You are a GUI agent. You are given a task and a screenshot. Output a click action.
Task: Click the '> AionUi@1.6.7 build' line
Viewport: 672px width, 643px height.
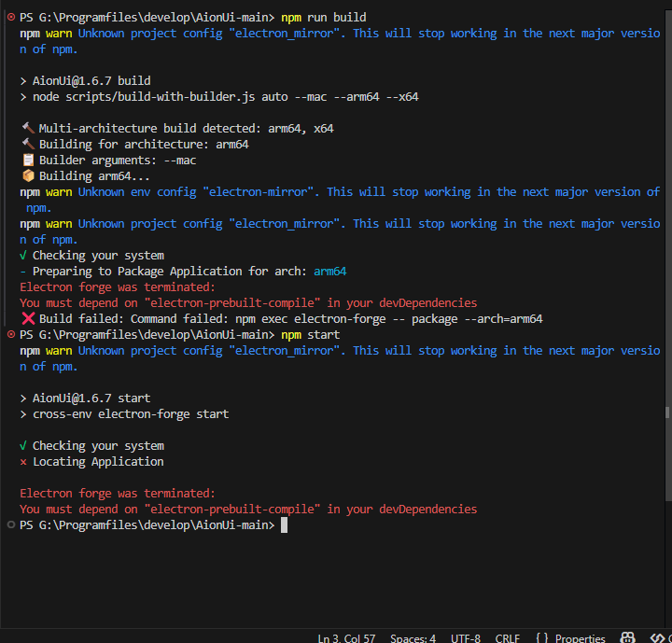click(x=85, y=81)
